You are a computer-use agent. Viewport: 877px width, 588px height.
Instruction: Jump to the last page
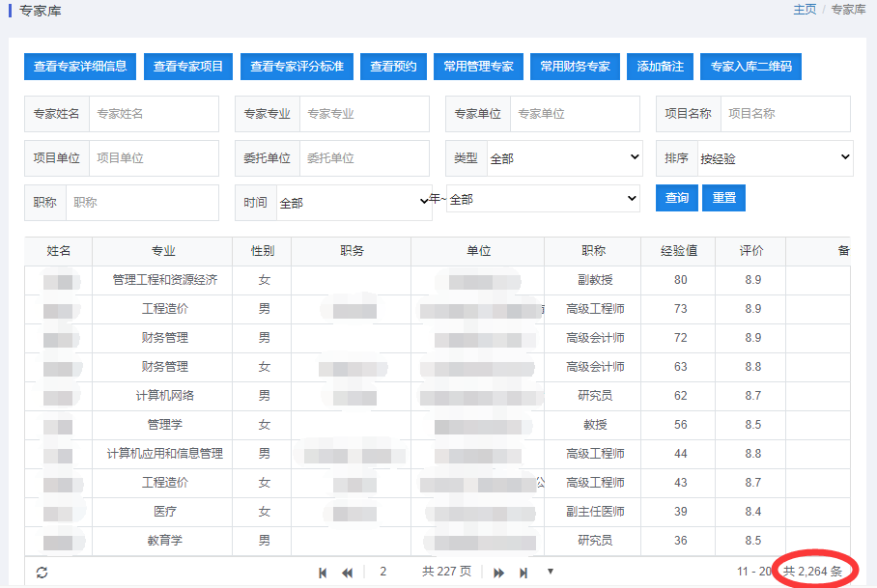pos(523,573)
